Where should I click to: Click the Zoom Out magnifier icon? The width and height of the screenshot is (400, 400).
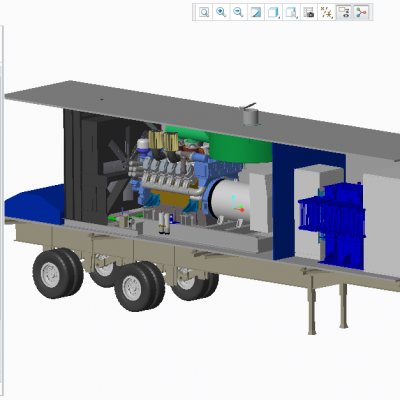(238, 13)
